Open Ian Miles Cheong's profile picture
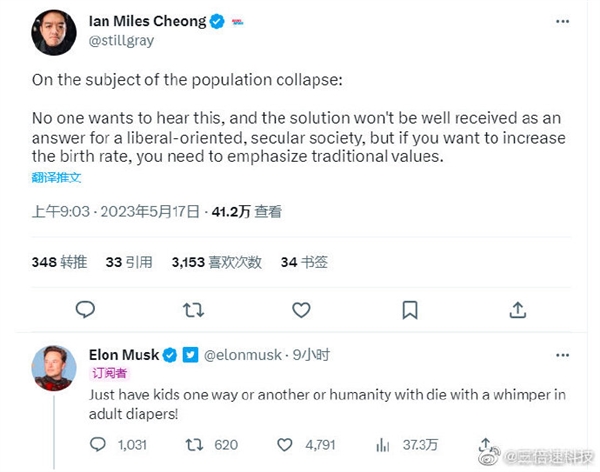The image size is (600, 472). coord(54,33)
